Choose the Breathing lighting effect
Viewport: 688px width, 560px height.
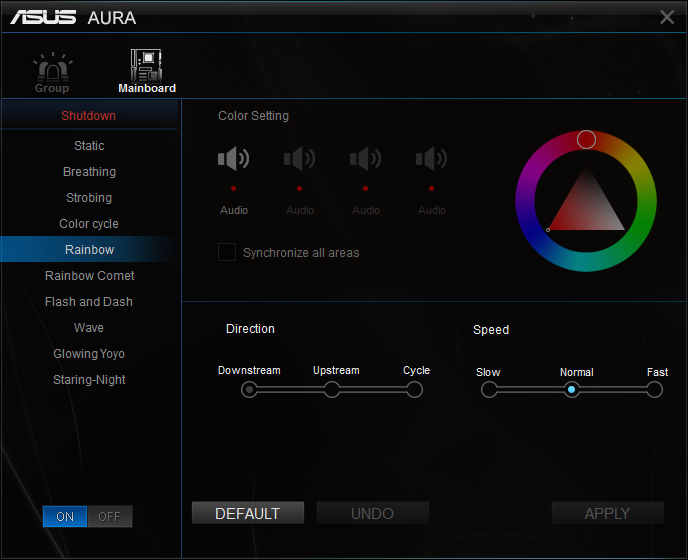89,172
